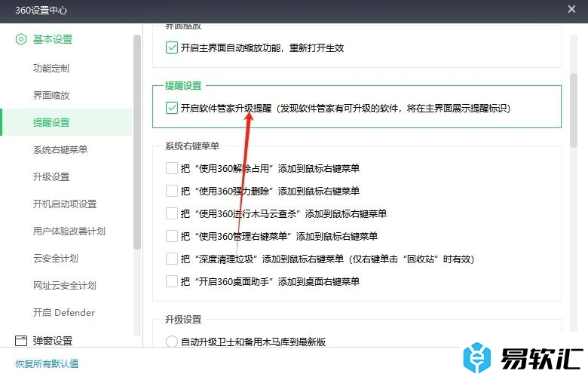Go to 界面缩放 in sidebar
The image size is (588, 377).
[51, 95]
